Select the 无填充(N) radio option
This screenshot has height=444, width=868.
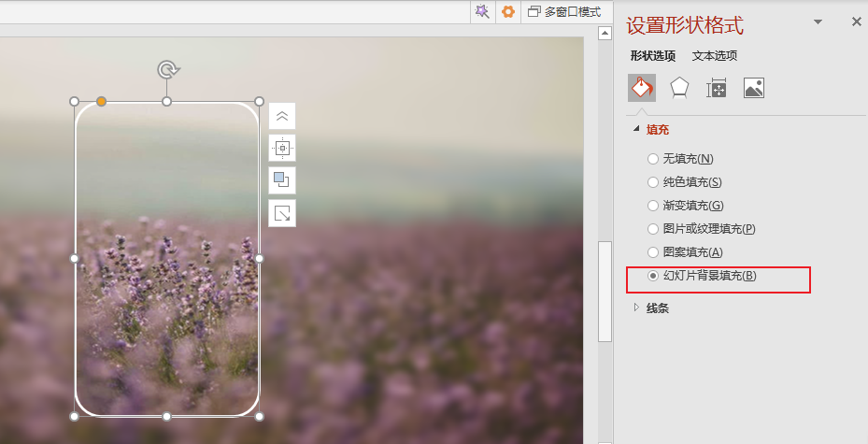point(653,159)
